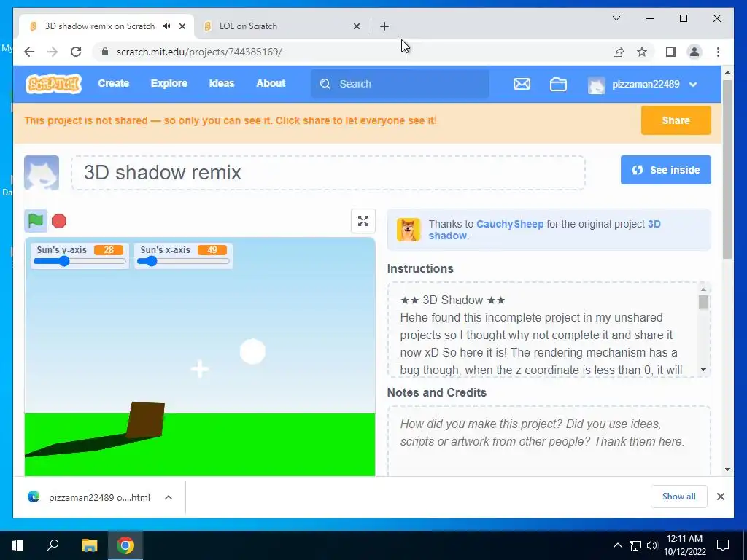Click the Notes and Credits text field

pos(549,441)
